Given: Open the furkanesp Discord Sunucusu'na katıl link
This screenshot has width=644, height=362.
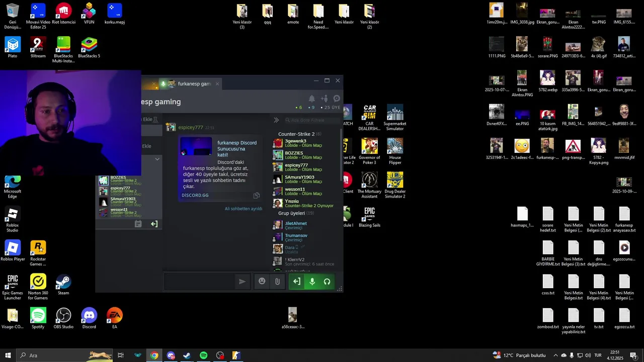Looking at the screenshot, I should coord(237,149).
